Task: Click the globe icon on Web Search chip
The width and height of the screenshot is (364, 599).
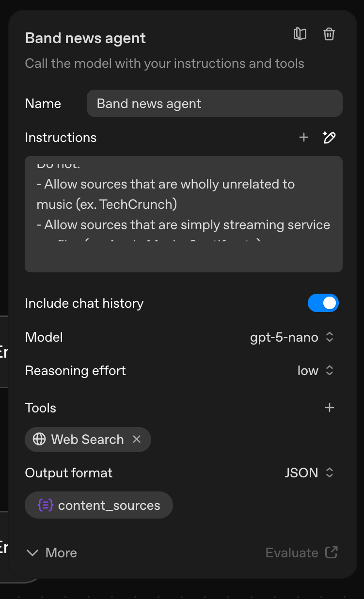Action: pyautogui.click(x=39, y=439)
